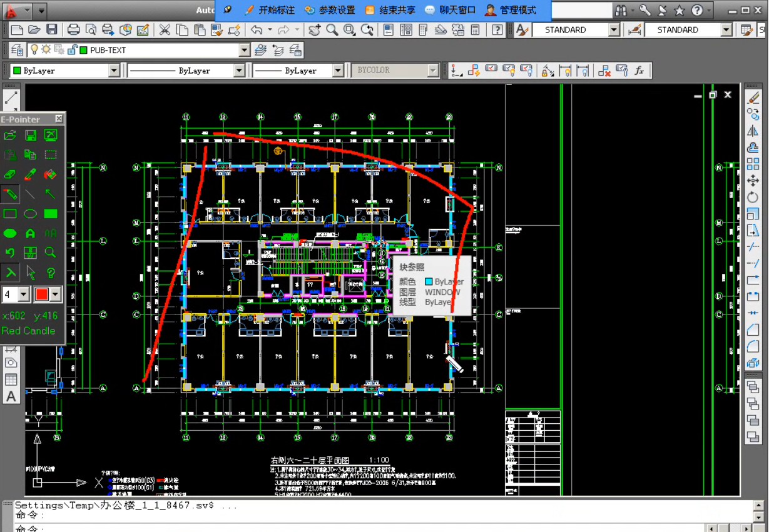Select the eraser tool in E-Pointer
The width and height of the screenshot is (769, 532).
tap(10, 174)
